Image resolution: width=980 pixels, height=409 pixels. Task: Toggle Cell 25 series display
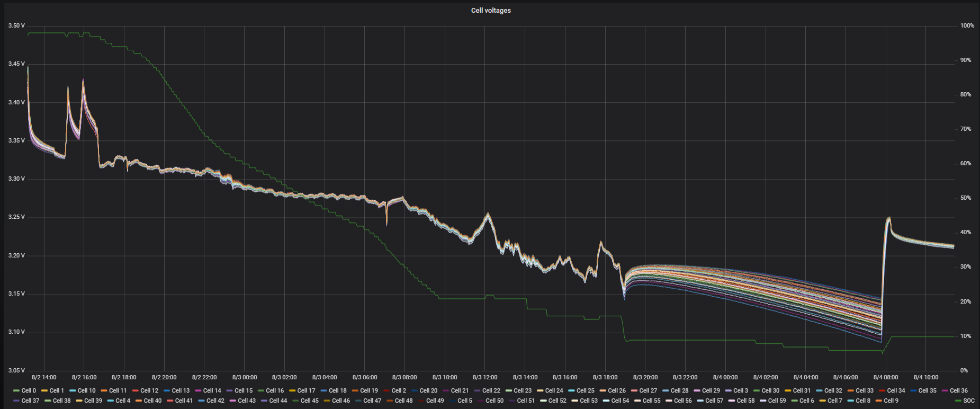point(585,390)
